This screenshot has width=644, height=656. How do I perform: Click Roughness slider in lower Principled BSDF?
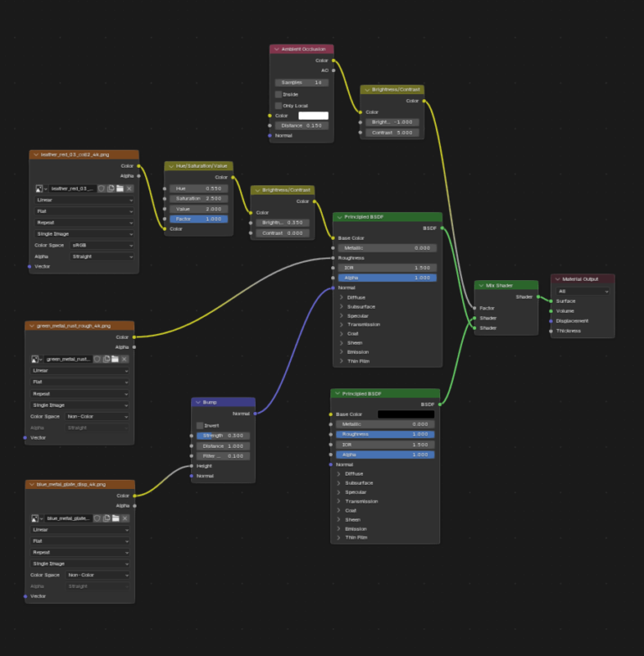pos(385,435)
